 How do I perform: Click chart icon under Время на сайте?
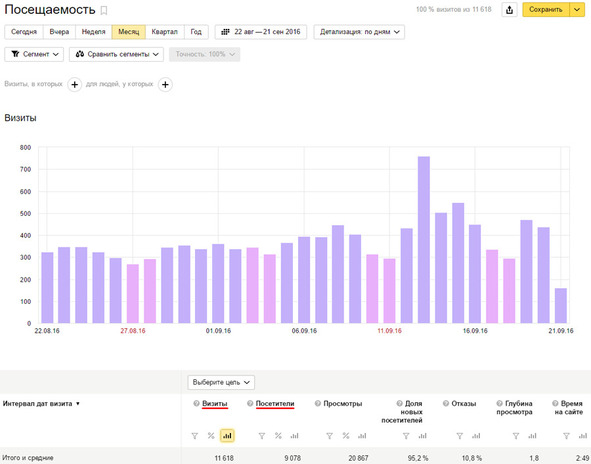click(582, 436)
